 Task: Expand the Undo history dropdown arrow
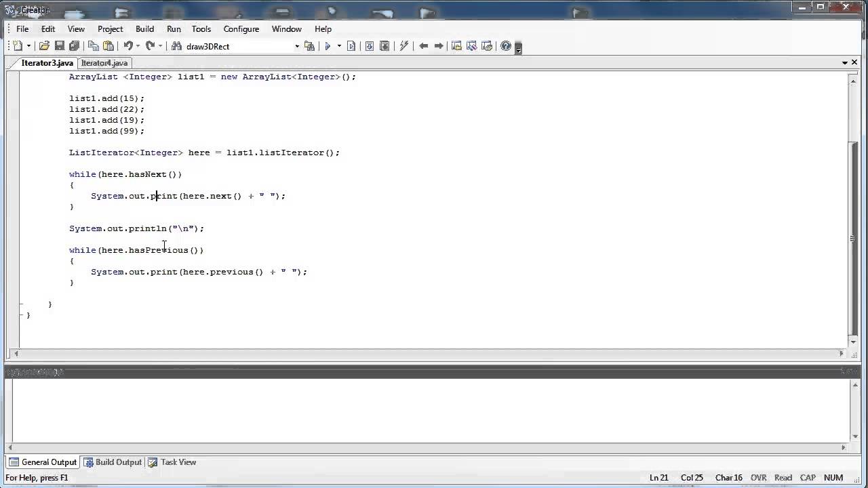(138, 46)
